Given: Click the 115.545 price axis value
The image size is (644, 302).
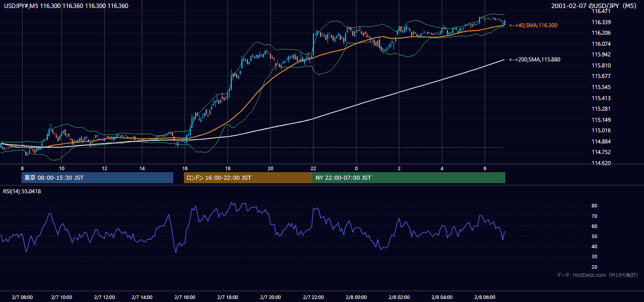Looking at the screenshot, I should point(601,87).
